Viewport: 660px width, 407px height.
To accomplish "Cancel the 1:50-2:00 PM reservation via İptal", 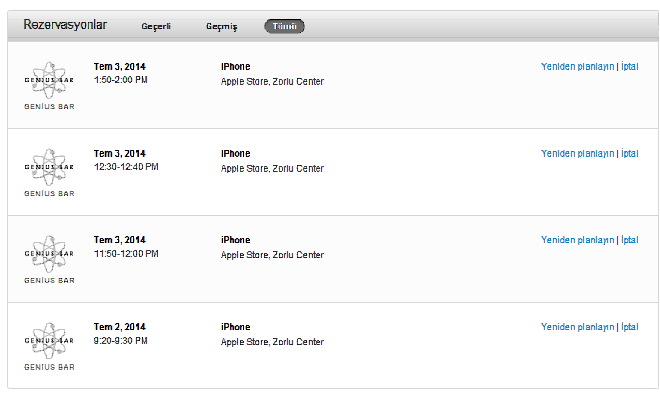I will point(630,67).
